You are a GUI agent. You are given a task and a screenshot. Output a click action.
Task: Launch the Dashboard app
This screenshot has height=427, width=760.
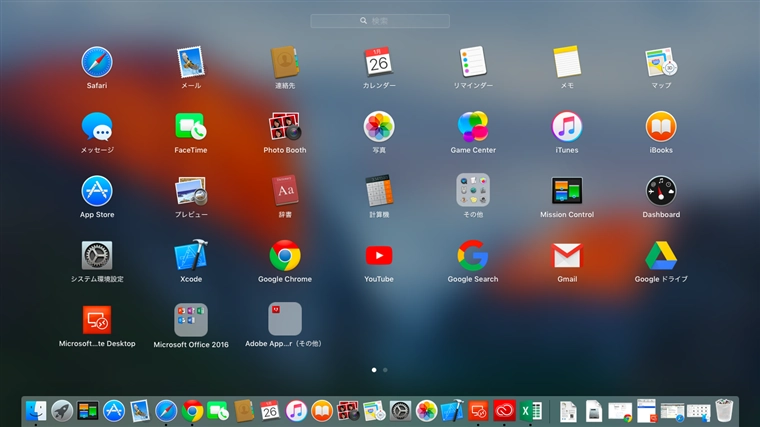click(661, 191)
